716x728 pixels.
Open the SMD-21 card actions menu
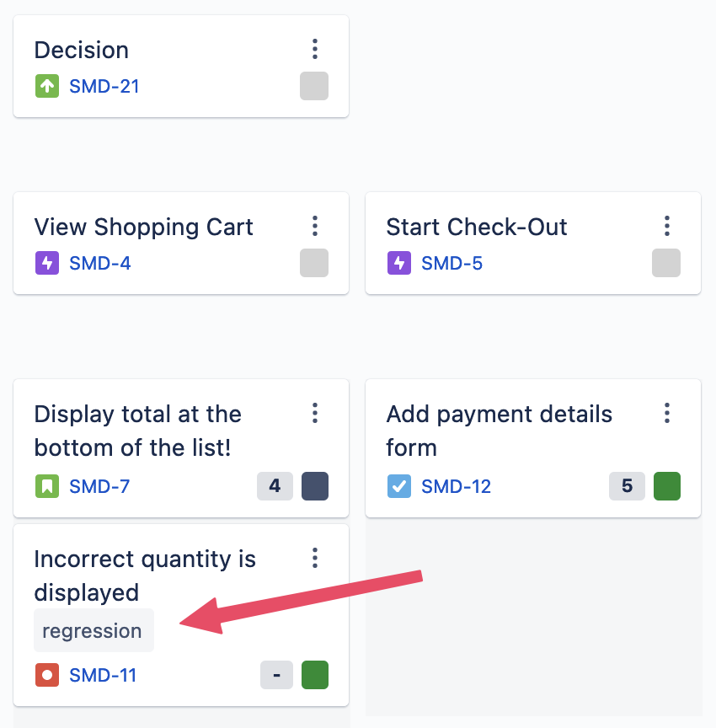[315, 49]
